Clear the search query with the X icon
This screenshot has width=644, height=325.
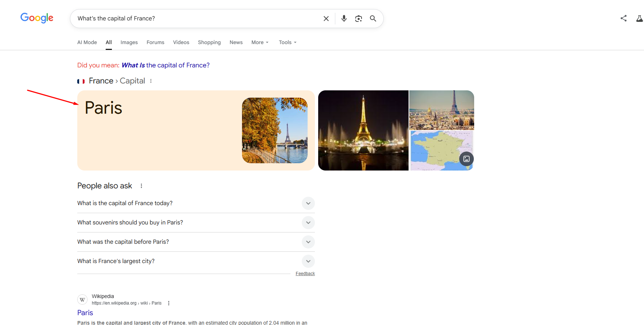click(x=326, y=19)
